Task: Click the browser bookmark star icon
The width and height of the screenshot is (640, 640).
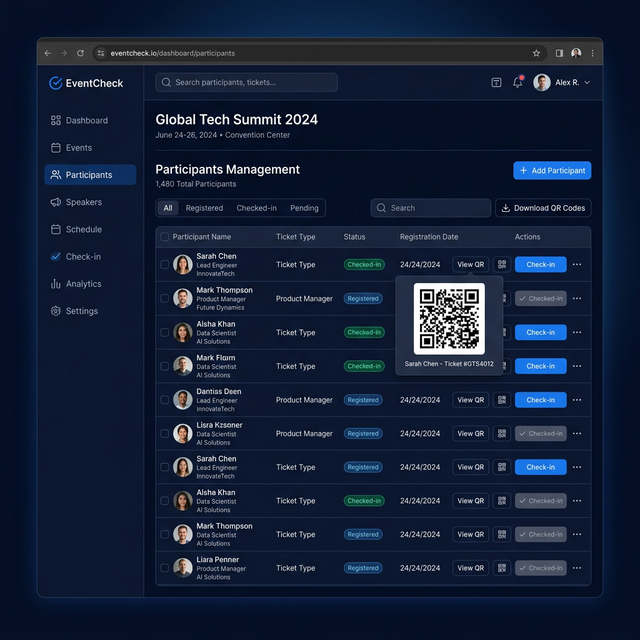Action: point(536,53)
